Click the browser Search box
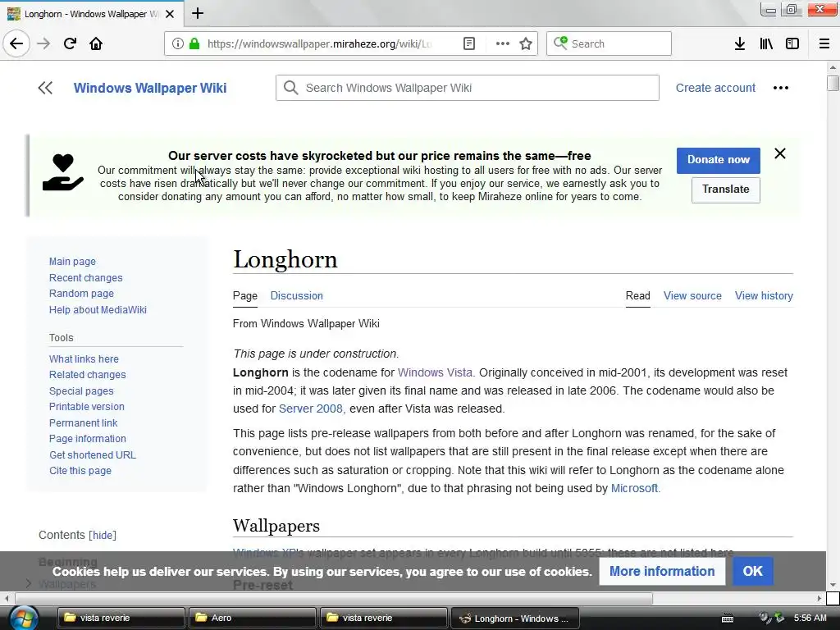 609,43
